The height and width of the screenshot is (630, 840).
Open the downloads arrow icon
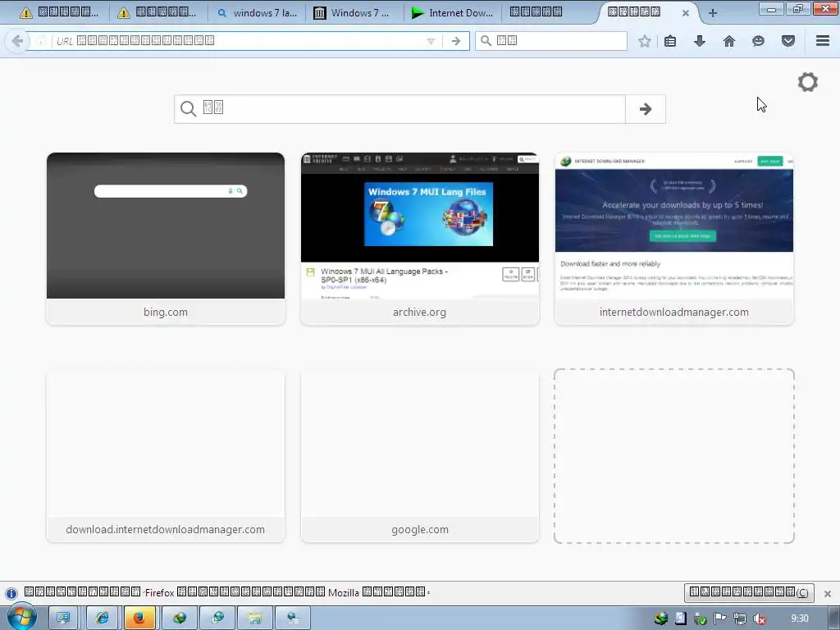700,41
